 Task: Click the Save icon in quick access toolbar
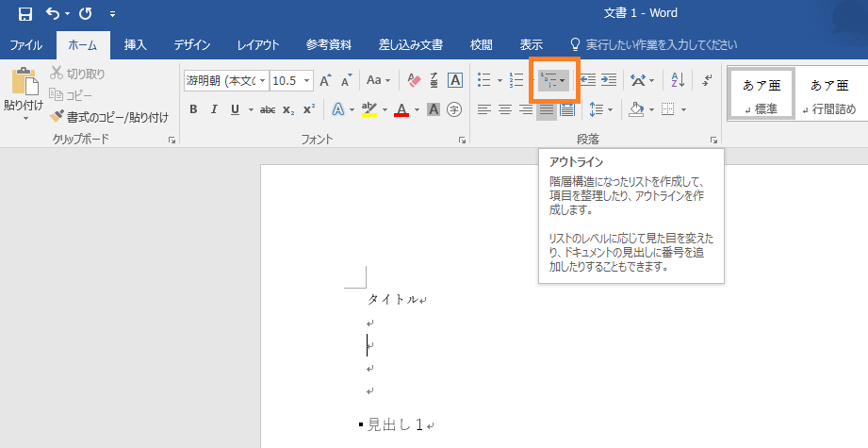pyautogui.click(x=25, y=14)
